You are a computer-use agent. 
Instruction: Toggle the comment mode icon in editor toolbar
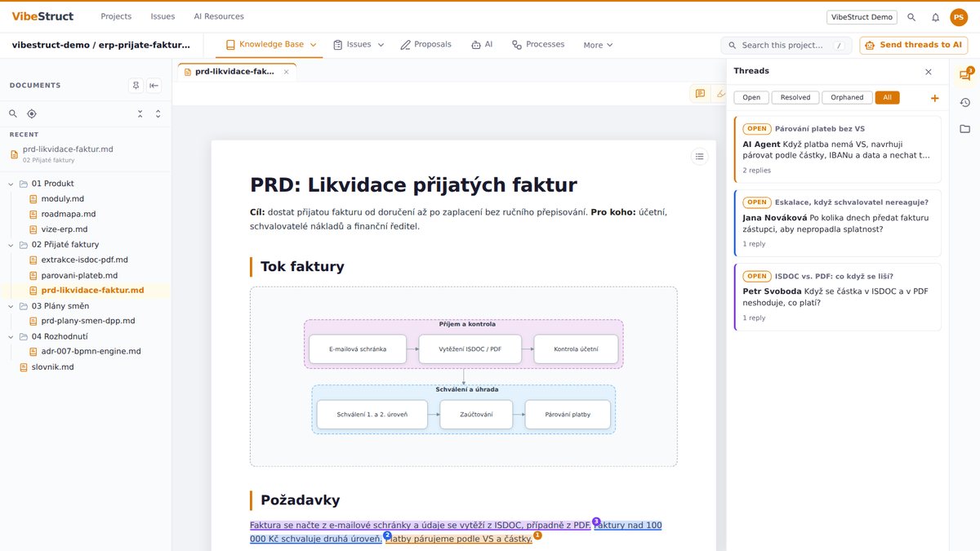tap(700, 94)
